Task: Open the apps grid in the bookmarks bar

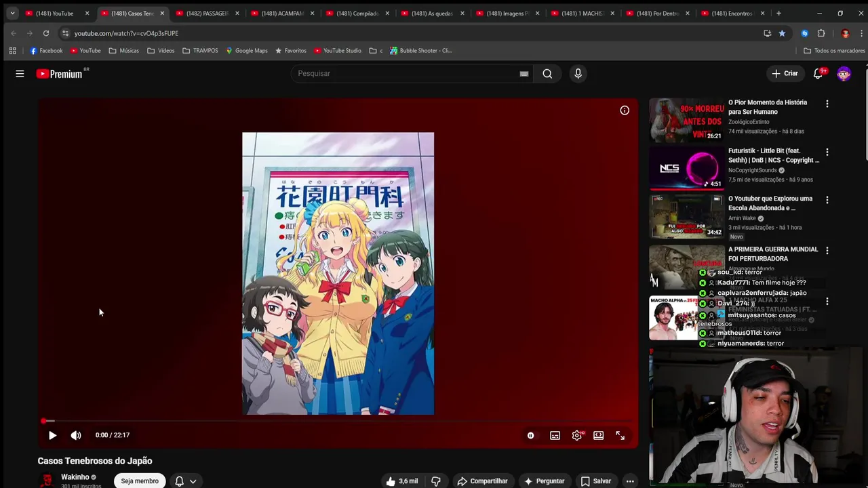Action: pos(12,50)
